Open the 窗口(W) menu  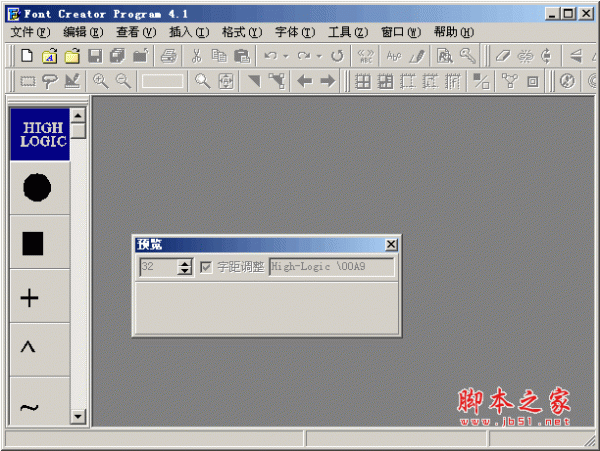(x=401, y=32)
